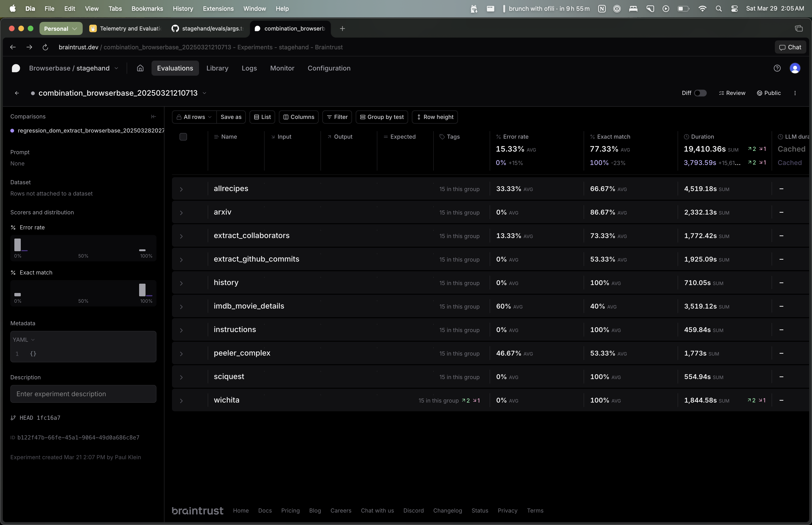Switch to the Logs tab
Viewport: 812px width, 525px height.
(249, 68)
